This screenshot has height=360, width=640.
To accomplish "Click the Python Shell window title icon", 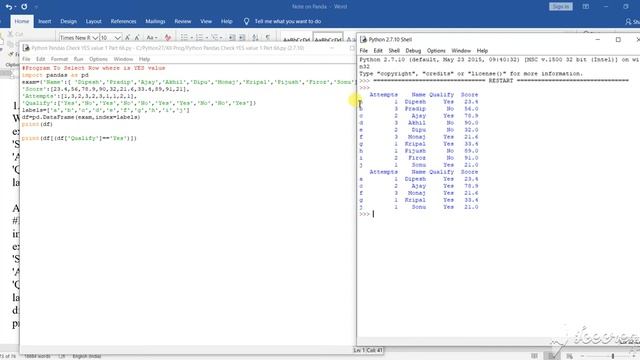I will click(x=363, y=40).
